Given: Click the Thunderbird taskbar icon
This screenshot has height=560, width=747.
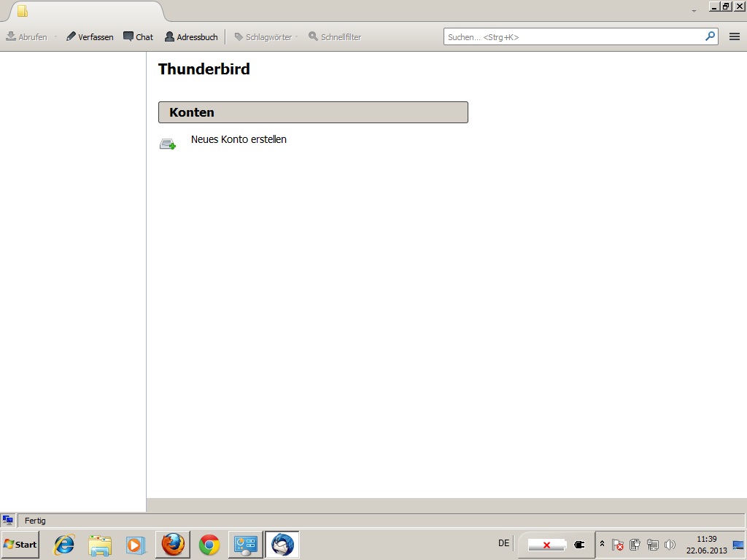Looking at the screenshot, I should (282, 544).
